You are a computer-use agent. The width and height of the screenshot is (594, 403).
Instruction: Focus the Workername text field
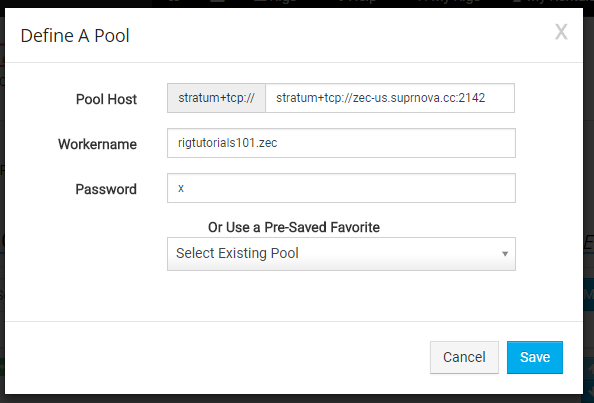341,143
